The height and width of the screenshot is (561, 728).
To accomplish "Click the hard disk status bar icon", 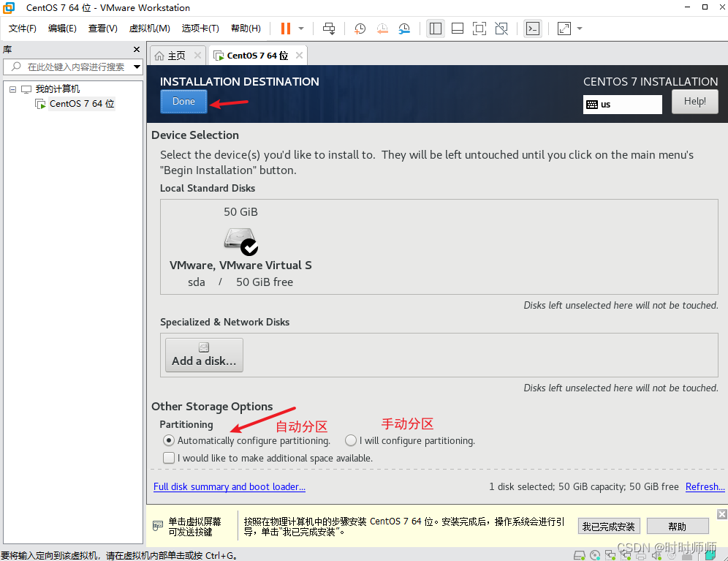I will [580, 555].
